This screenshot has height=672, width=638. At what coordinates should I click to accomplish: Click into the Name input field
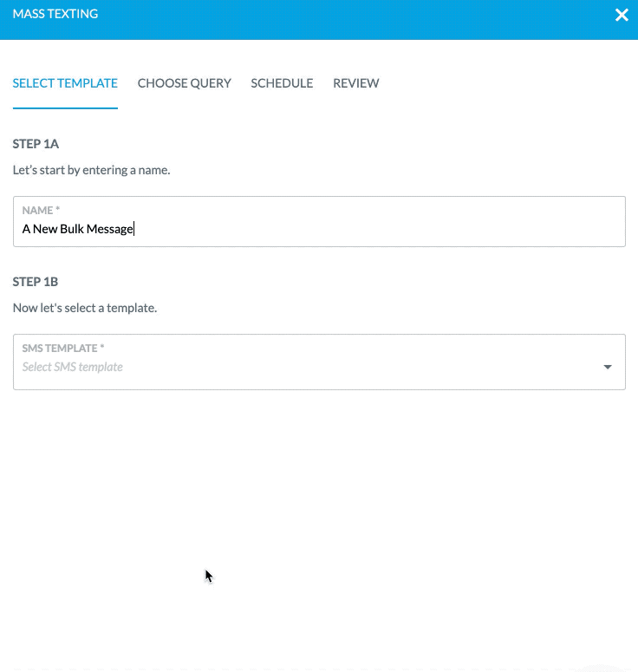click(319, 222)
